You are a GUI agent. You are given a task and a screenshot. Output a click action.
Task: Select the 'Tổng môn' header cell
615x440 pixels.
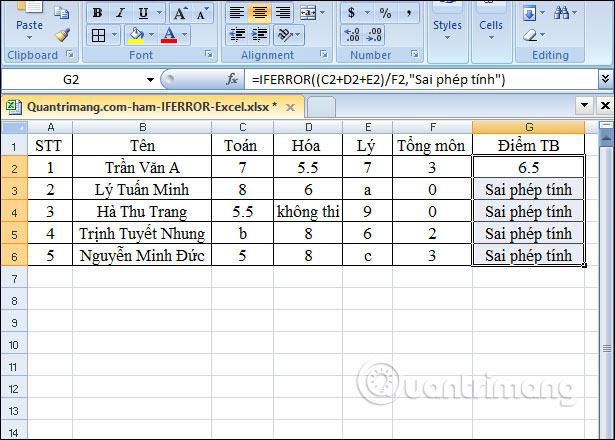coord(432,145)
